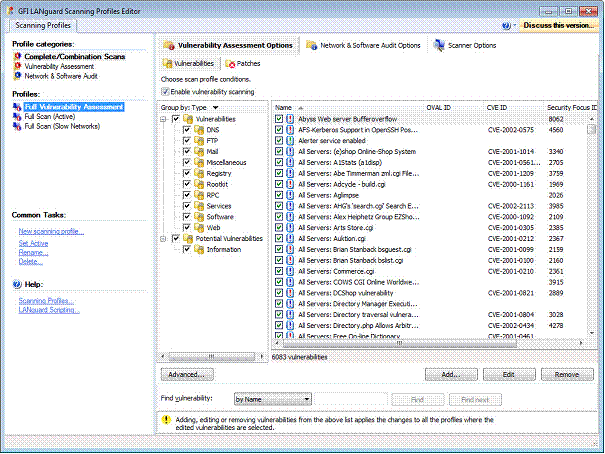This screenshot has width=605, height=454.
Task: Click the Add... button
Action: click(451, 374)
